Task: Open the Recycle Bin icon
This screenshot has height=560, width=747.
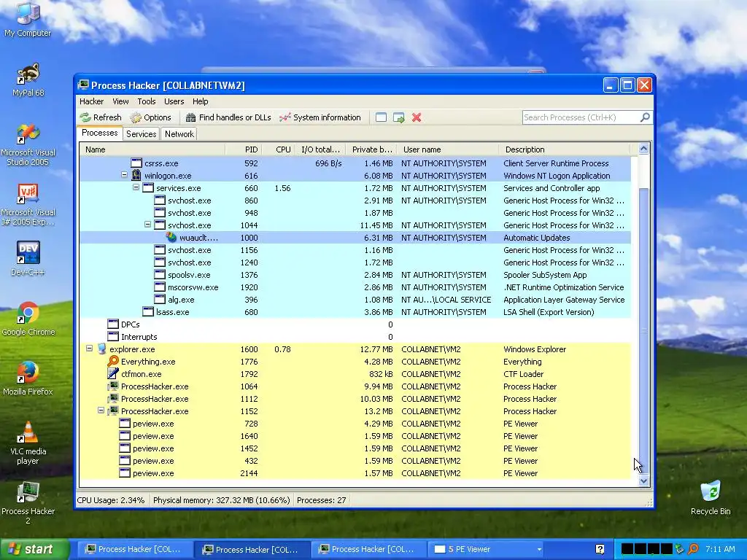Action: pyautogui.click(x=711, y=497)
